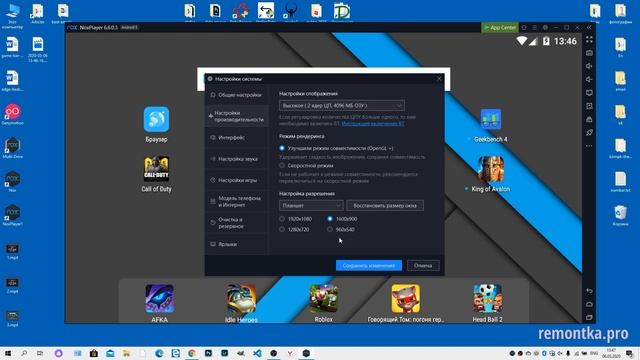Open Geekbench 4 app
Screen dimensions: 640x360
tap(491, 119)
